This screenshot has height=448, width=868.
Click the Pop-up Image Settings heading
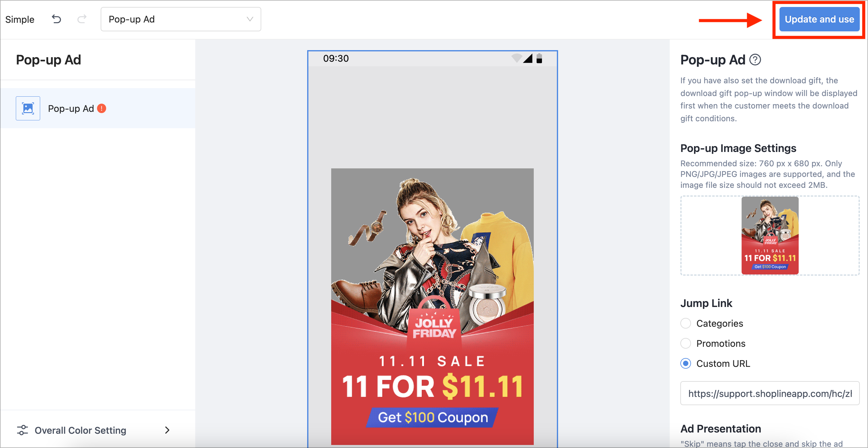click(x=738, y=148)
